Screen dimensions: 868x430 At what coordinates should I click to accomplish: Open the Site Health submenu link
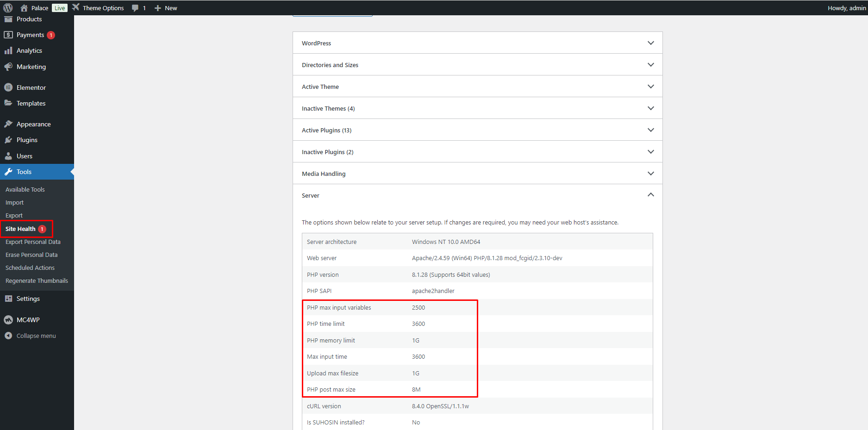(20, 229)
